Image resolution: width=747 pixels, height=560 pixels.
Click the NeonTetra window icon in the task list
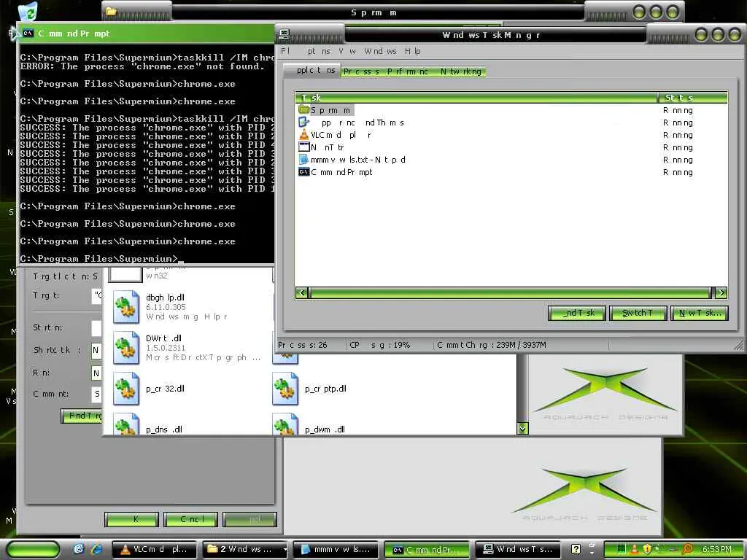pos(304,147)
